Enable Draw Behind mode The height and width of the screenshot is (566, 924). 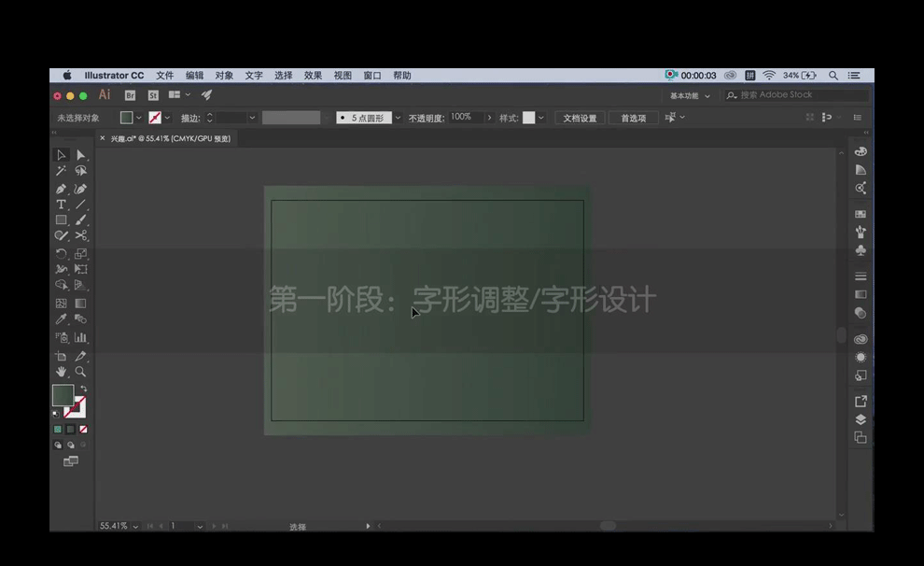[71, 446]
